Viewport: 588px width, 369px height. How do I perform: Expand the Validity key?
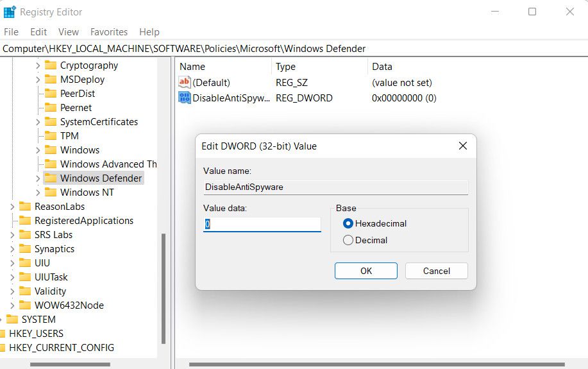(x=12, y=291)
